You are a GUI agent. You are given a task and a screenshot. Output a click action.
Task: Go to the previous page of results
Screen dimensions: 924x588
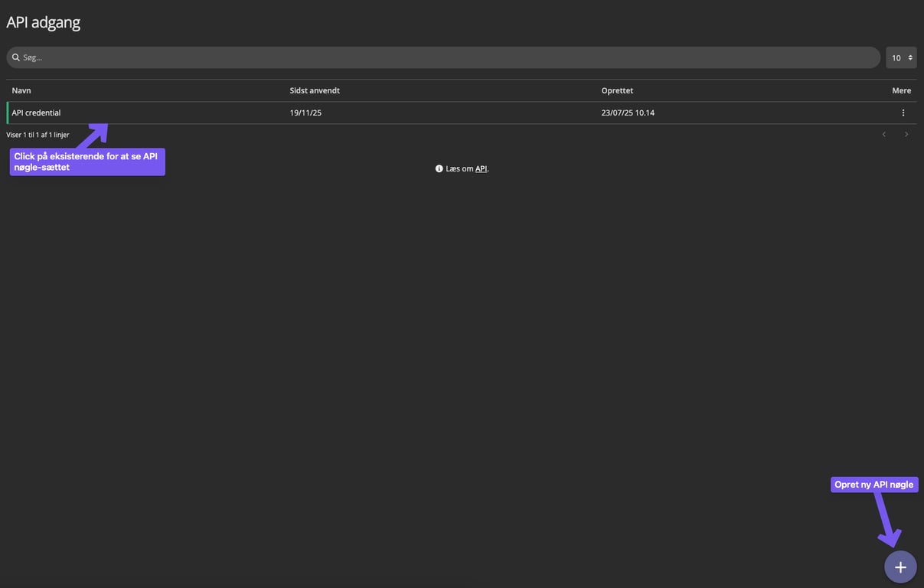(884, 135)
